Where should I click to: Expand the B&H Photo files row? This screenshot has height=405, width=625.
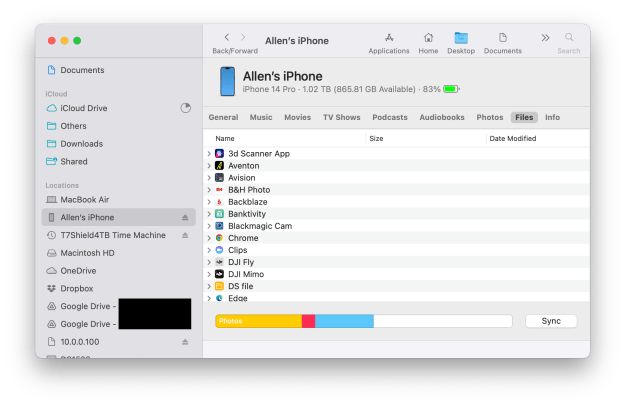(209, 190)
